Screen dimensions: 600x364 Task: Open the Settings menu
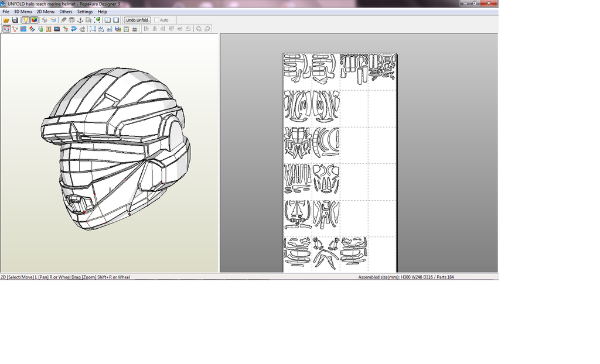point(85,12)
